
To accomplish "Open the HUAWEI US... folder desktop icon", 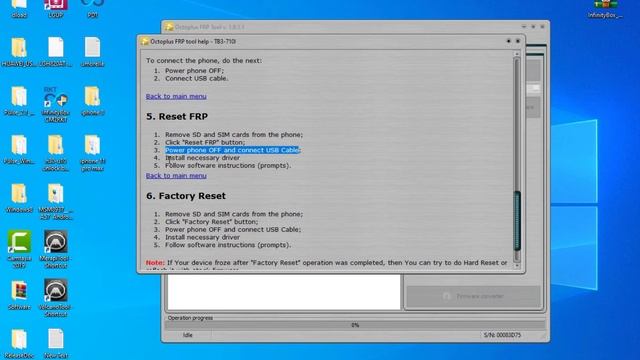I will [19, 52].
